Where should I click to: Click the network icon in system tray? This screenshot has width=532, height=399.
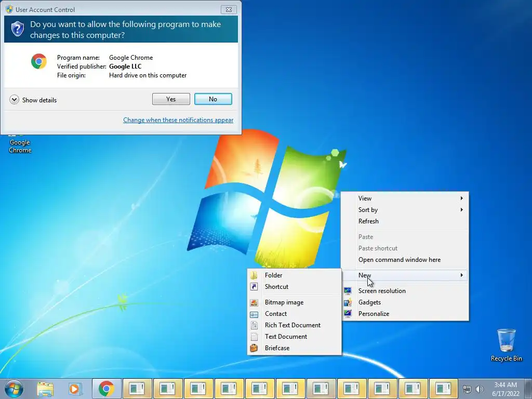[x=467, y=389]
